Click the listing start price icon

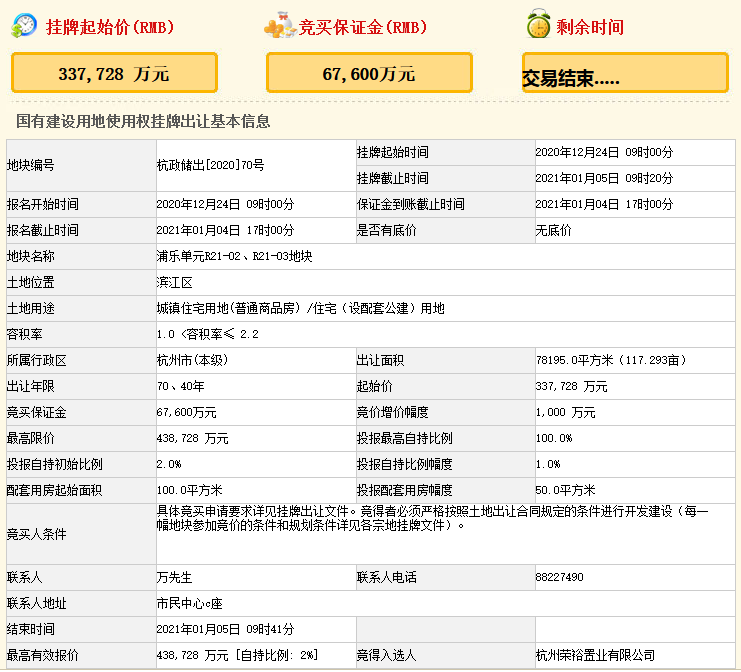tap(26, 27)
